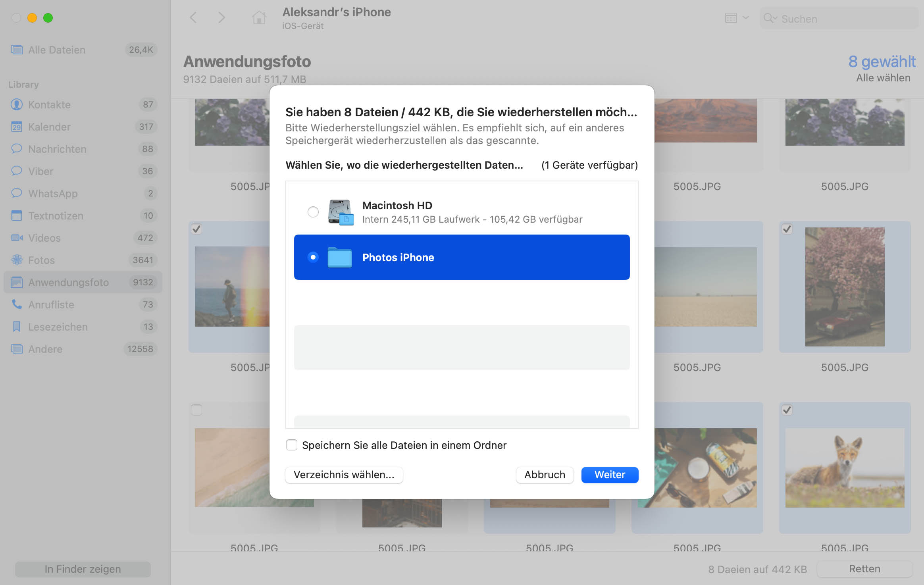Click the Kontakte sidebar icon
The width and height of the screenshot is (924, 585).
[17, 104]
